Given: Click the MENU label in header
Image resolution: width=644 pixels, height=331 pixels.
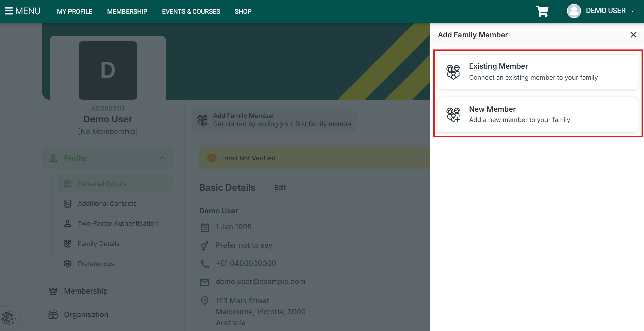Looking at the screenshot, I should 28,11.
